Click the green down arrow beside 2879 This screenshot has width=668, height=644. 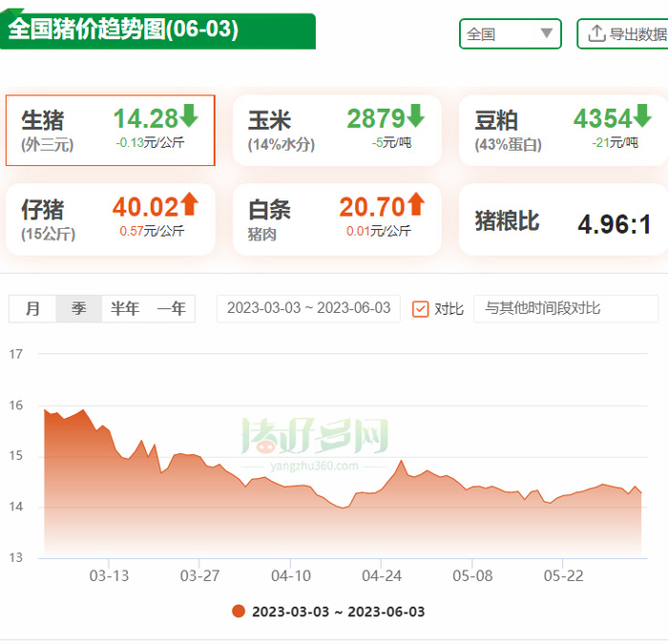point(415,115)
